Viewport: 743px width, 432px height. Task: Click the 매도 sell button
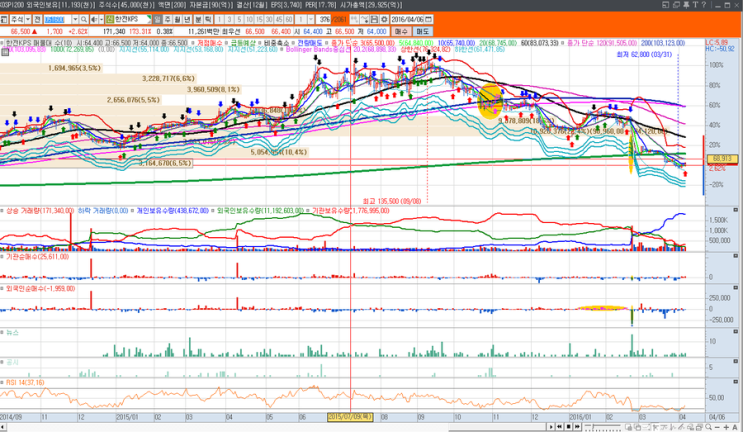point(422,31)
